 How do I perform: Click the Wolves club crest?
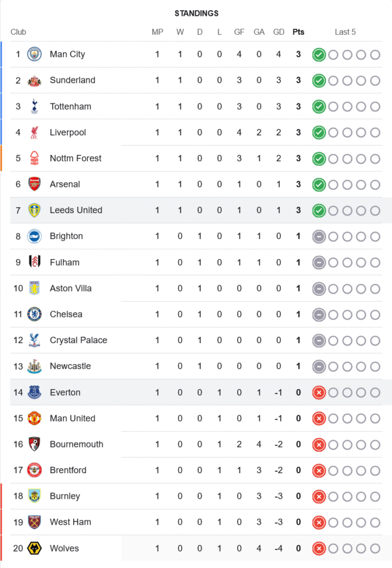pos(35,548)
